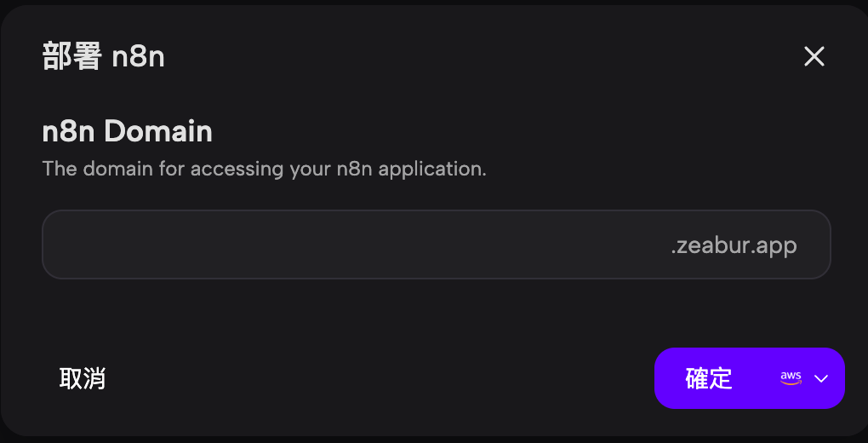Click the .zeabur.app suffix text
The width and height of the screenshot is (868, 443).
(x=734, y=245)
